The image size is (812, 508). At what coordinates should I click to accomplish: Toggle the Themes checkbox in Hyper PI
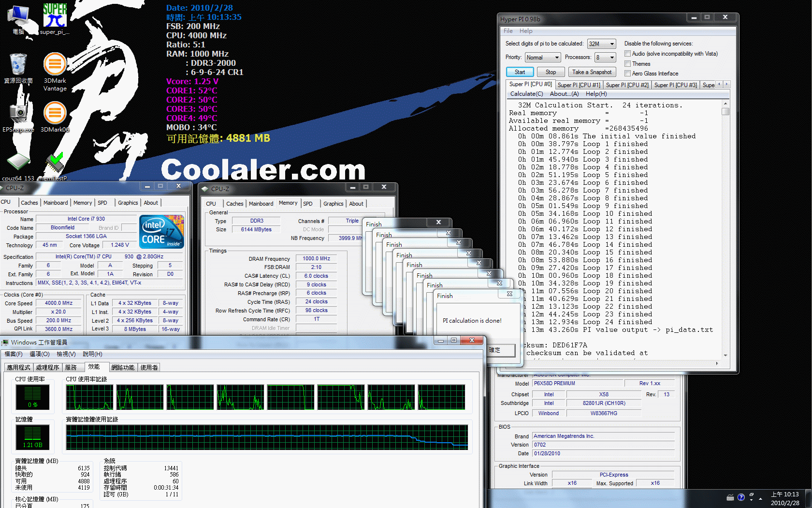point(627,64)
